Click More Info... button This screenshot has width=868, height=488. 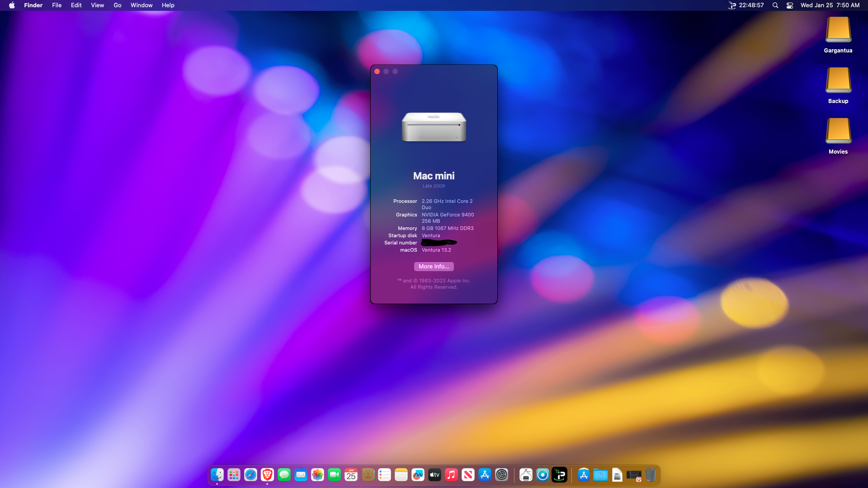point(434,267)
